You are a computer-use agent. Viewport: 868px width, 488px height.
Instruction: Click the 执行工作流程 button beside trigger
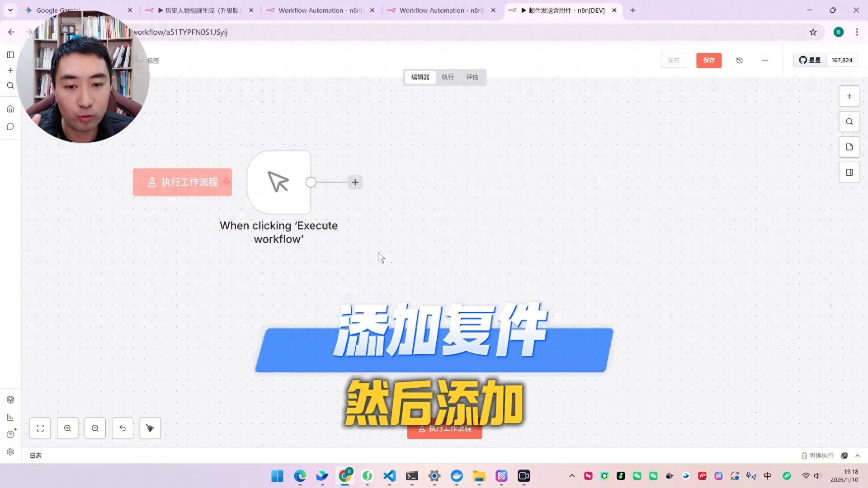tap(183, 182)
